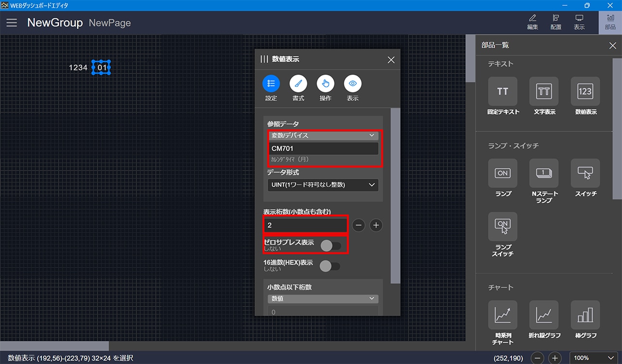Image resolution: width=622 pixels, height=364 pixels.
Task: Select the 時系列チャート part icon
Action: coord(502,315)
